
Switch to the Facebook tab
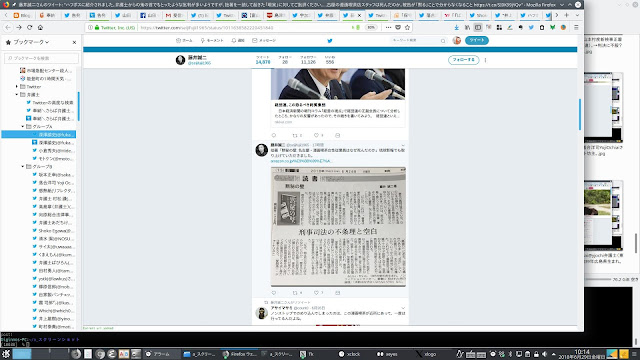pos(149,15)
